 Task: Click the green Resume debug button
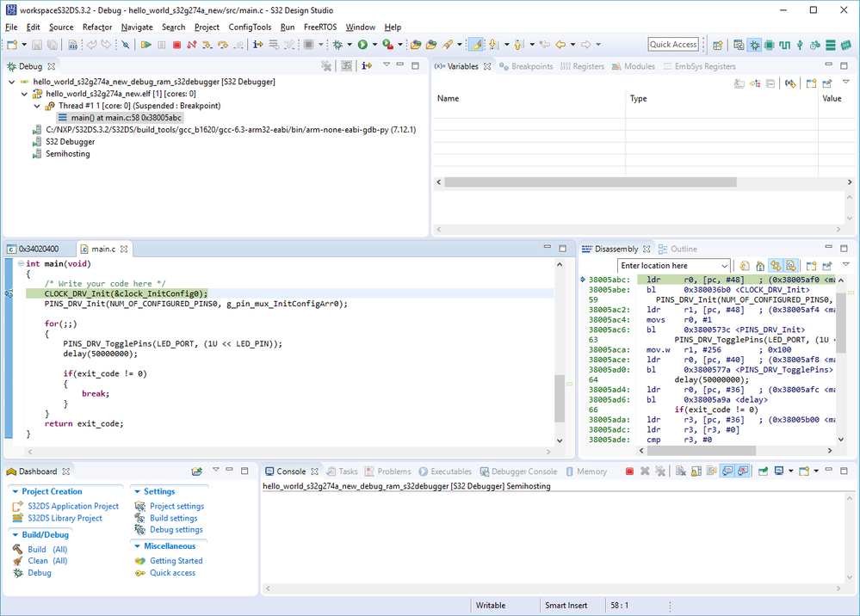(x=145, y=45)
